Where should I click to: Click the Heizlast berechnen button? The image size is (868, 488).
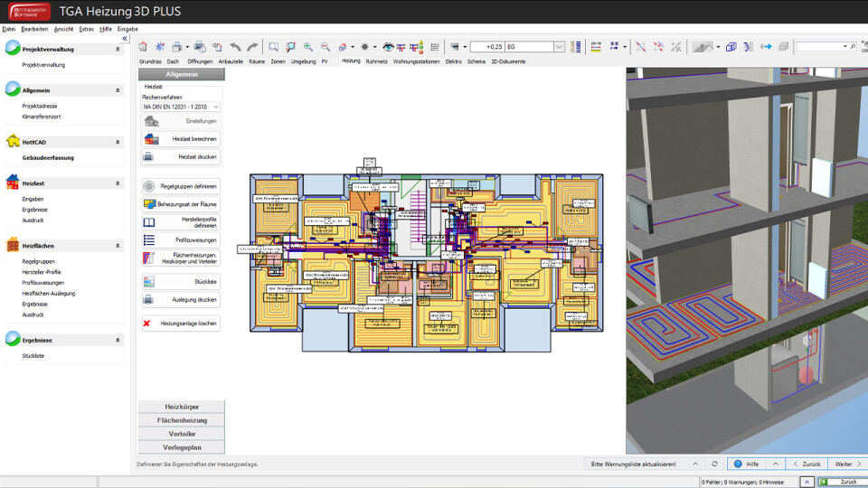tap(181, 139)
